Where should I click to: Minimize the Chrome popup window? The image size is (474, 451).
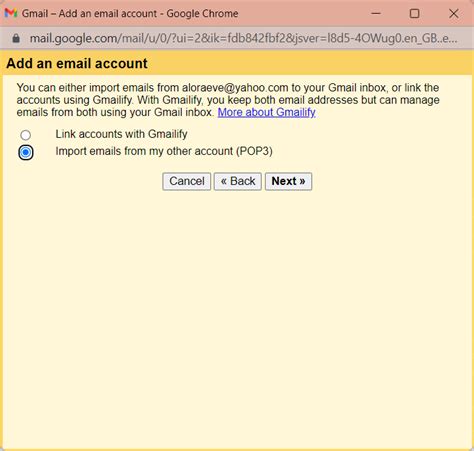point(376,13)
